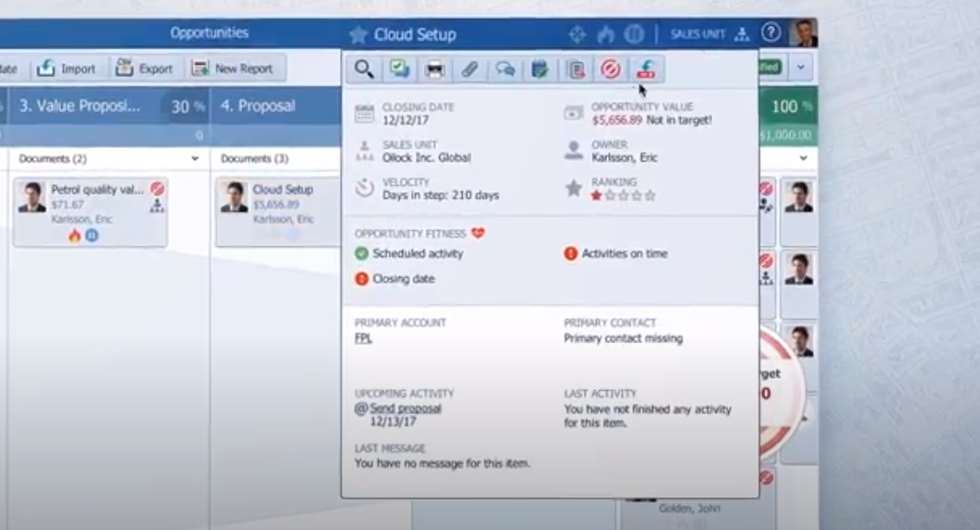Select the search magnifier in the Cloud Setup toolbar

(x=364, y=69)
